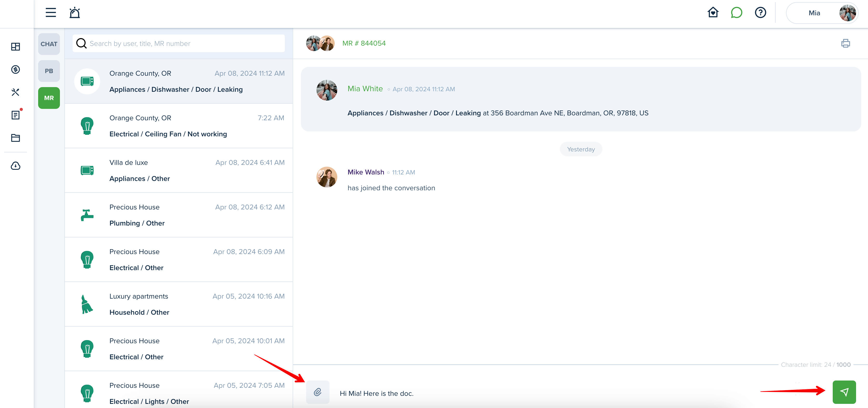The image size is (868, 408).
Task: Open the folder documents sidebar icon
Action: click(x=16, y=138)
